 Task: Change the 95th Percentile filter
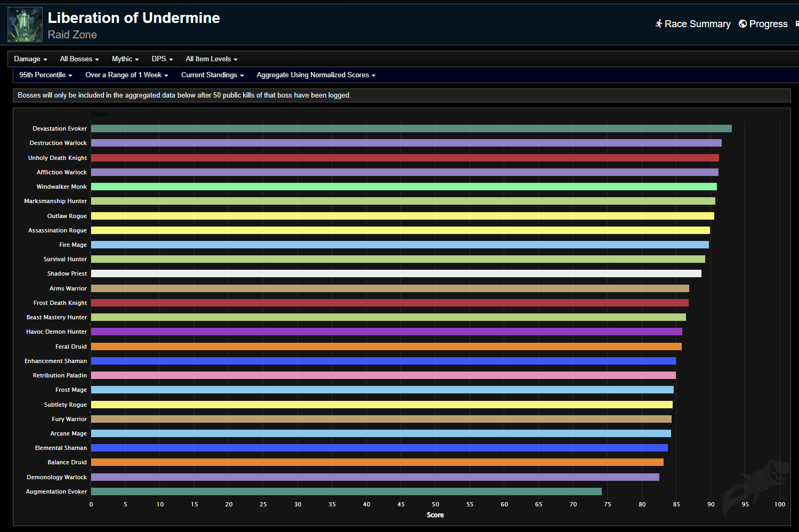point(45,75)
